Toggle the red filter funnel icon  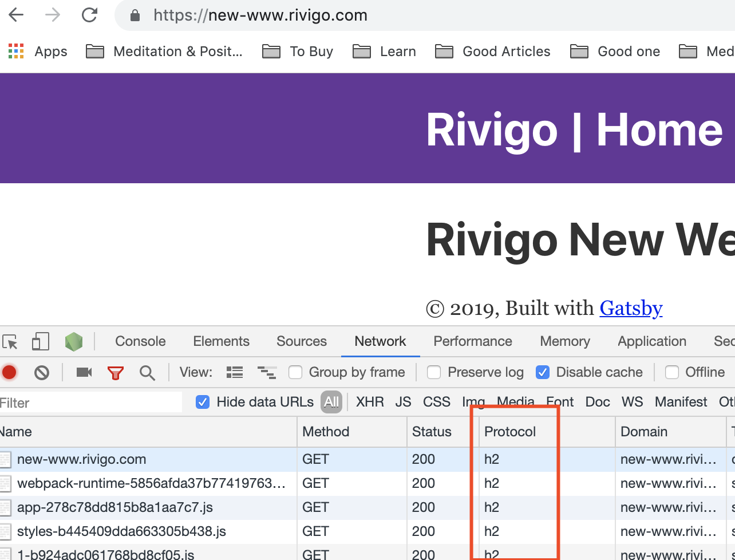(x=116, y=373)
